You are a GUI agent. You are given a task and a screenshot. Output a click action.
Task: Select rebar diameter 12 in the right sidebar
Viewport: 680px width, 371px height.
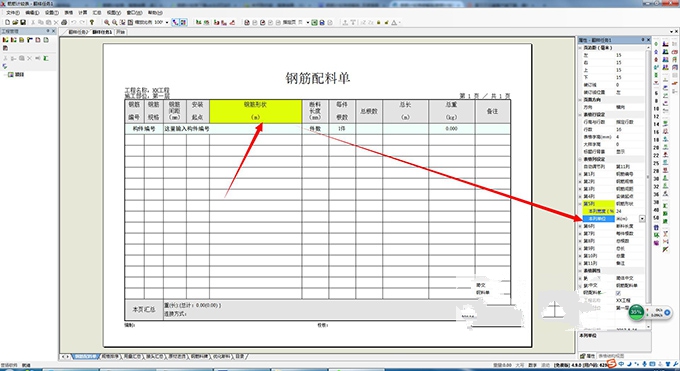[x=656, y=116]
